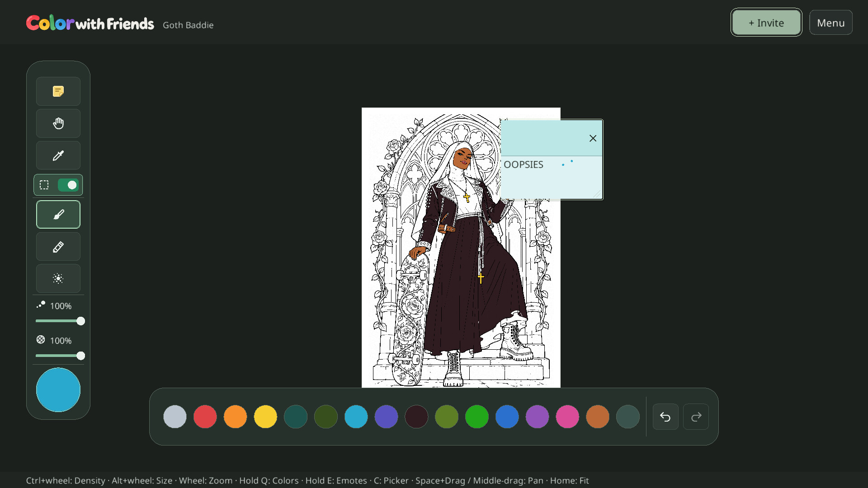Choose the pink color swatch
Viewport: 868px width, 488px height.
point(567,417)
